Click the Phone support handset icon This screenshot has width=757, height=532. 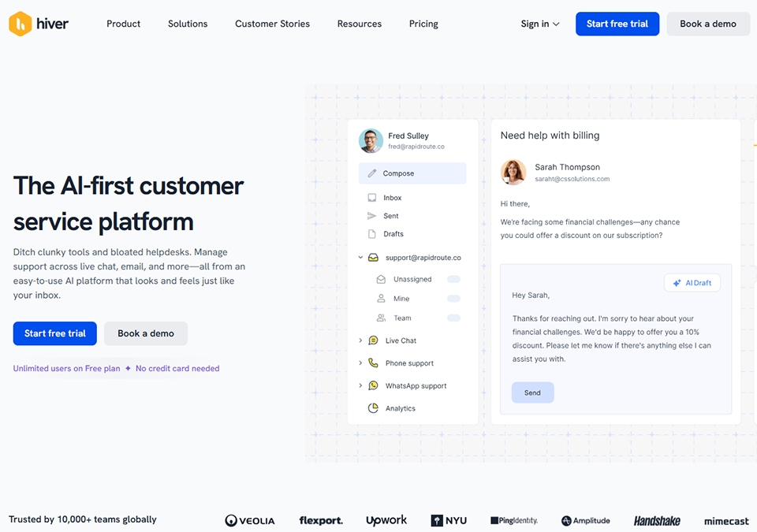[x=373, y=363]
